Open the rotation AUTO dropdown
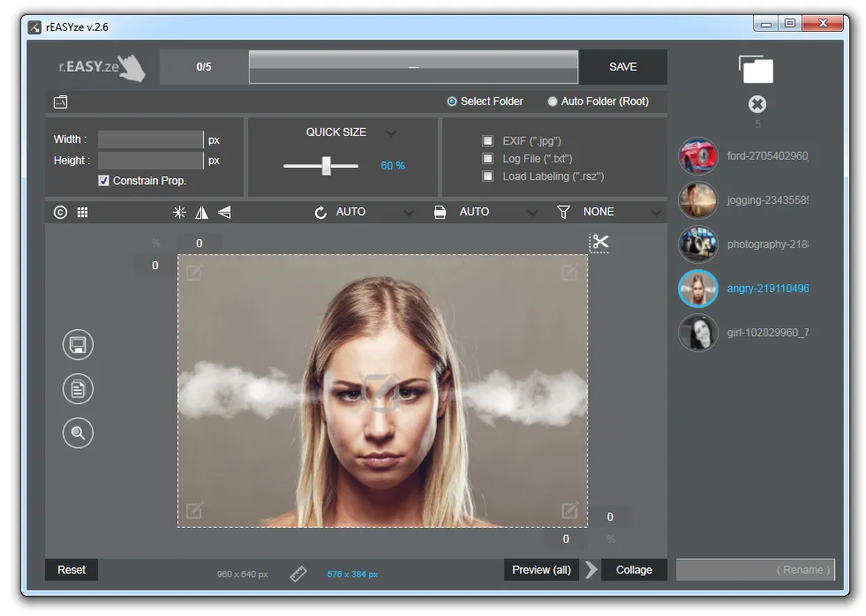The width and height of the screenshot is (866, 616). pyautogui.click(x=408, y=213)
